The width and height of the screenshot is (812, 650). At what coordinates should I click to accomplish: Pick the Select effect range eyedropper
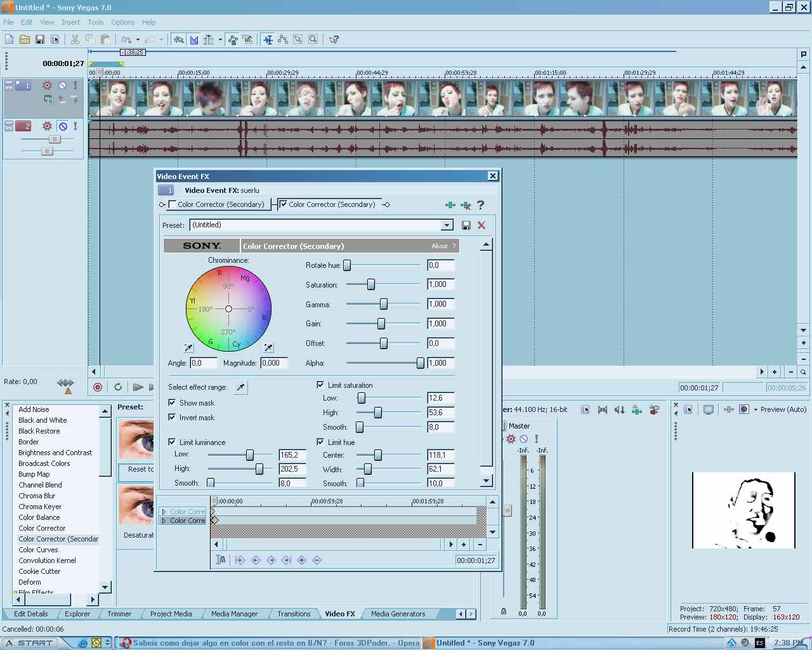click(x=240, y=387)
